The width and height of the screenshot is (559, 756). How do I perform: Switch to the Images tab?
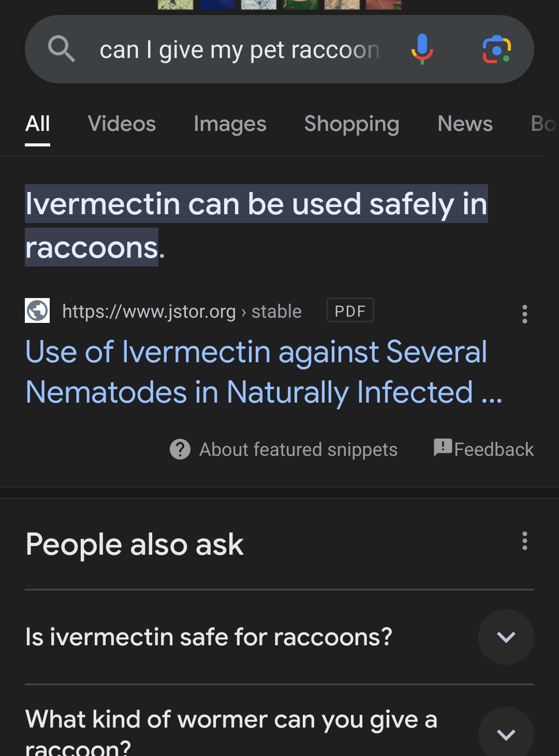pyautogui.click(x=230, y=124)
